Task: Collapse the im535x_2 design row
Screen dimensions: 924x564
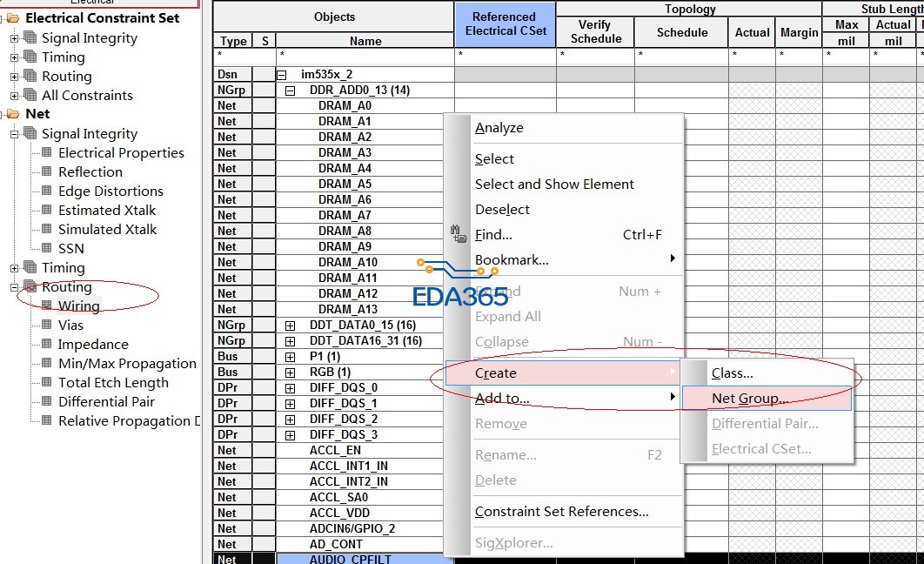Action: click(282, 75)
